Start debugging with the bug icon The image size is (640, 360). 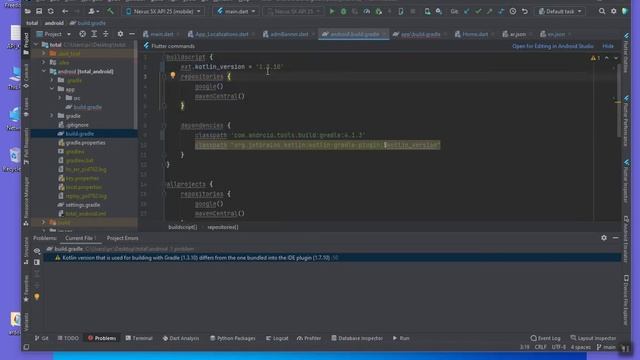[344, 11]
